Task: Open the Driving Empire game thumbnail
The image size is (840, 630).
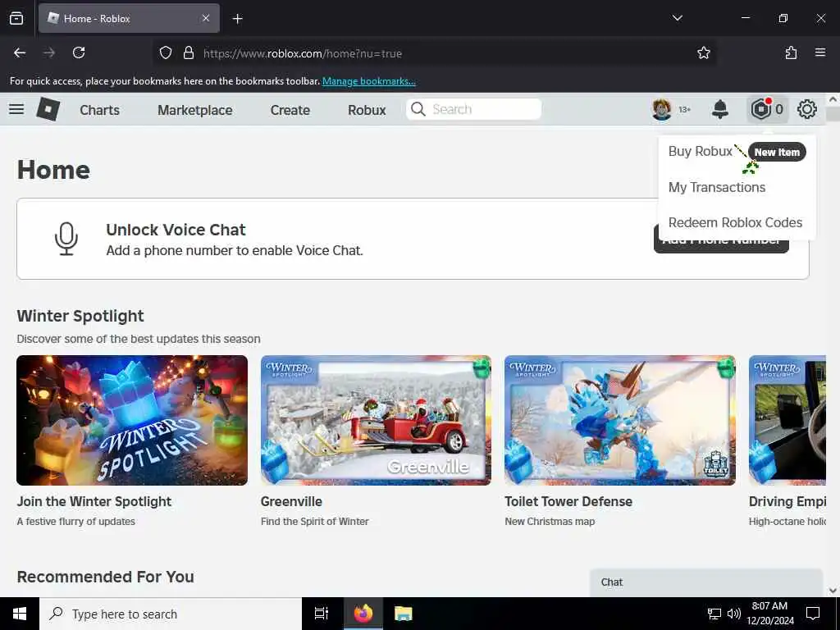Action: pos(787,421)
